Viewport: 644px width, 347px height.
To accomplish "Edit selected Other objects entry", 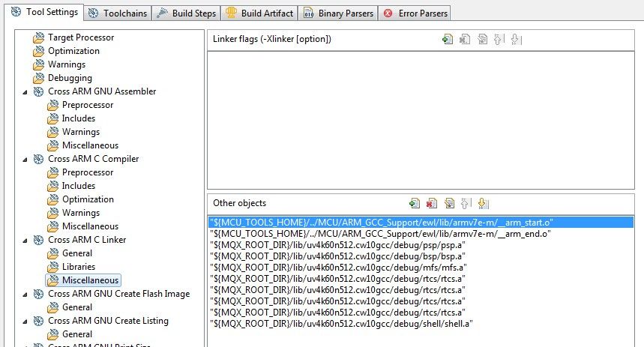I will click(449, 203).
